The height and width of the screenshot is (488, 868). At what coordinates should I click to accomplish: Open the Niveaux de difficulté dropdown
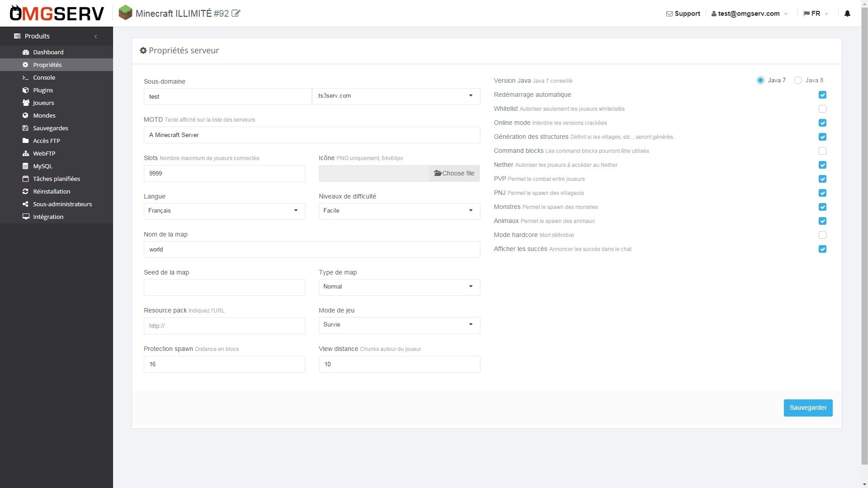(x=399, y=211)
